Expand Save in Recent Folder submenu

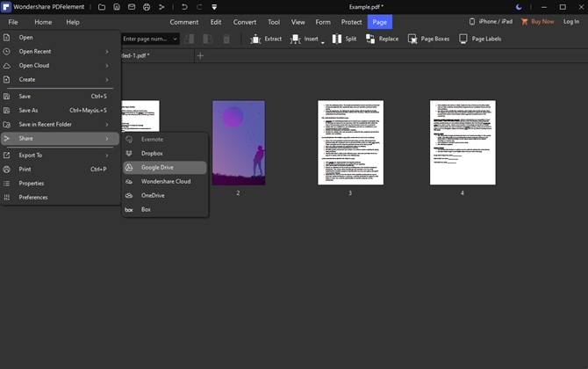pyautogui.click(x=60, y=124)
